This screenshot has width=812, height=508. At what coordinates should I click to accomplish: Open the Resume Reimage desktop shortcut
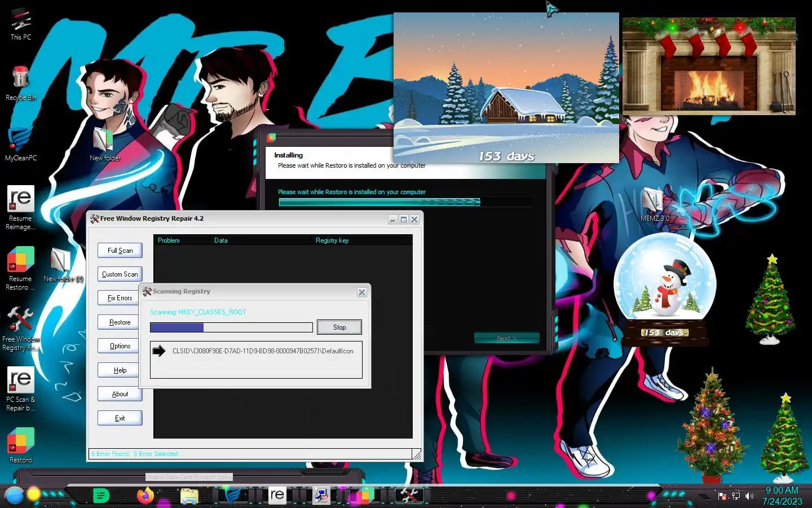click(21, 208)
